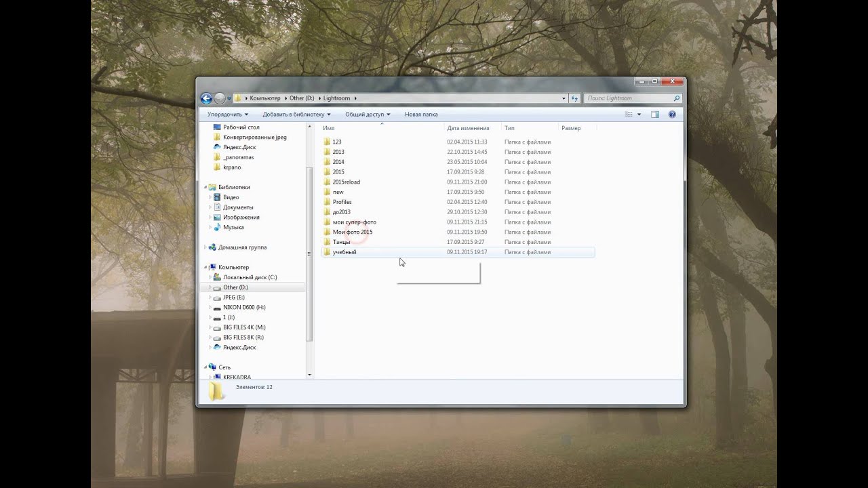Screen dimensions: 868x488
Task: Click the Новая папка button
Action: tap(421, 115)
